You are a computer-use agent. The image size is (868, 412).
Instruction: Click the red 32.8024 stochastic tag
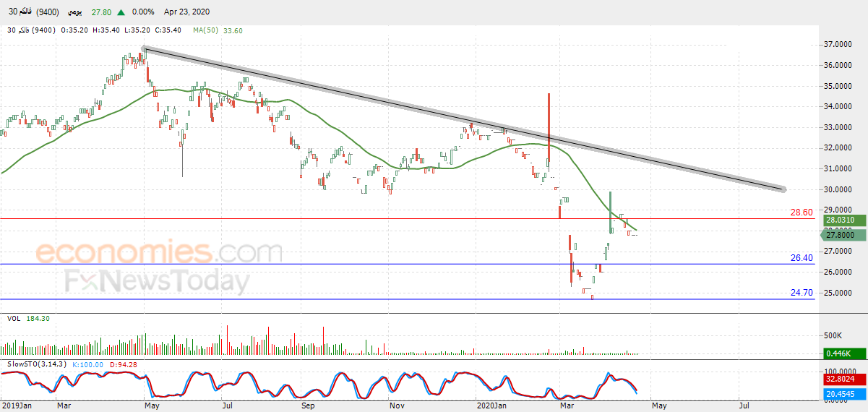click(x=844, y=378)
